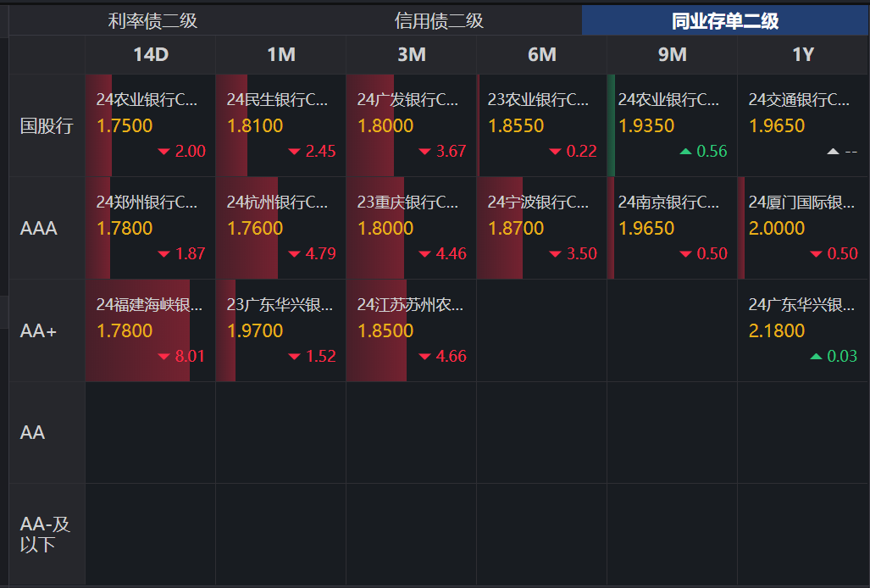
Task: Open 24民生银行 cell at 1.8100
Action: 280,125
